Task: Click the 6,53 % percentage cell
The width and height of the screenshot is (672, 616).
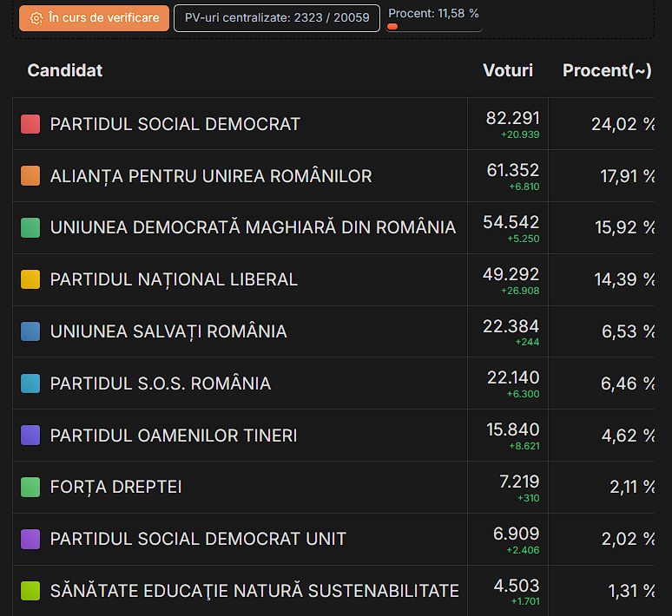Action: click(628, 331)
